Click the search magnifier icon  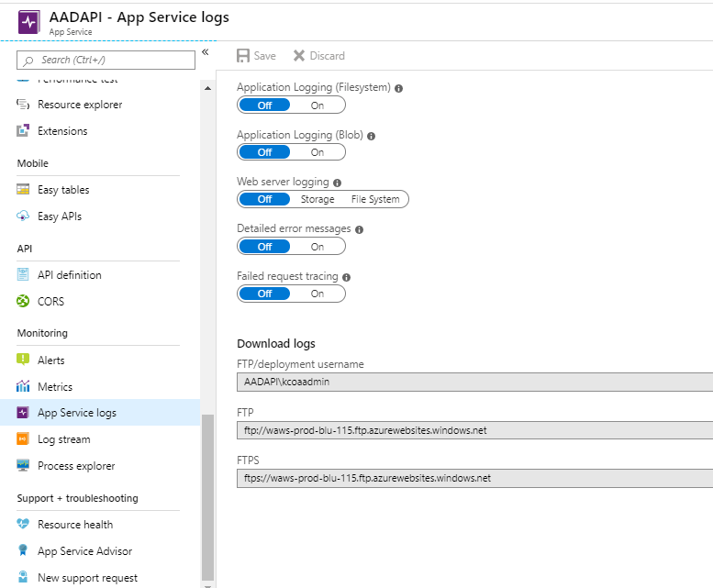[28, 61]
